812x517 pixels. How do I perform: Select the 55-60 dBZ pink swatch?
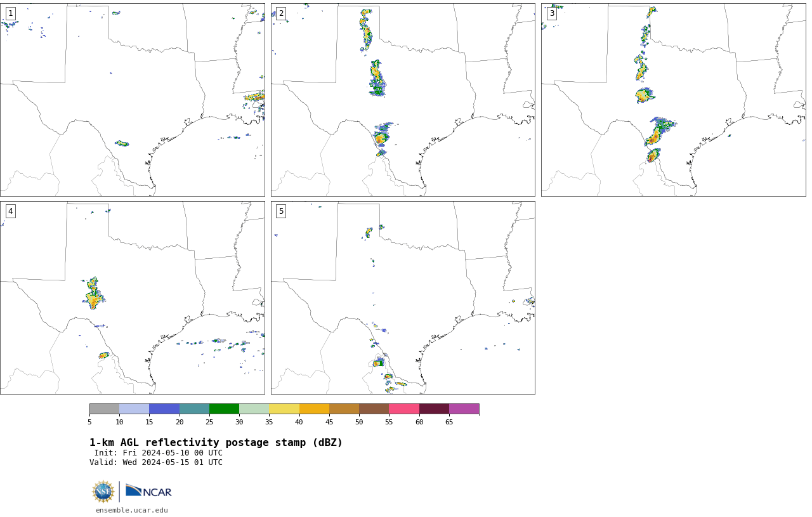404,409
